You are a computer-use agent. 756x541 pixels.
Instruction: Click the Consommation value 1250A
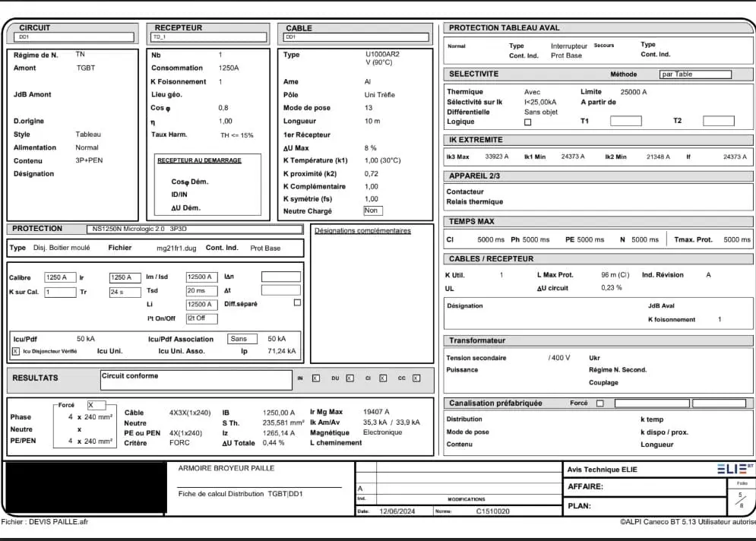229,68
